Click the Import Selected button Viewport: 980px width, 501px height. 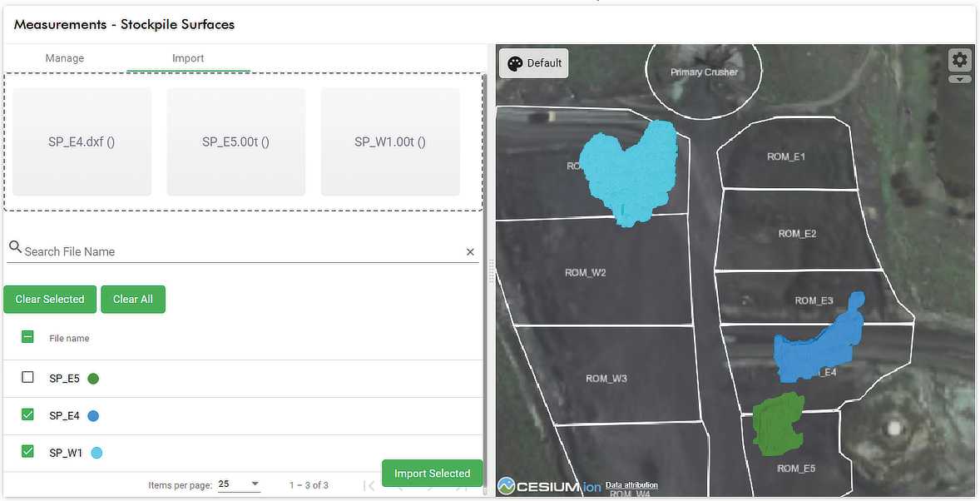click(432, 474)
